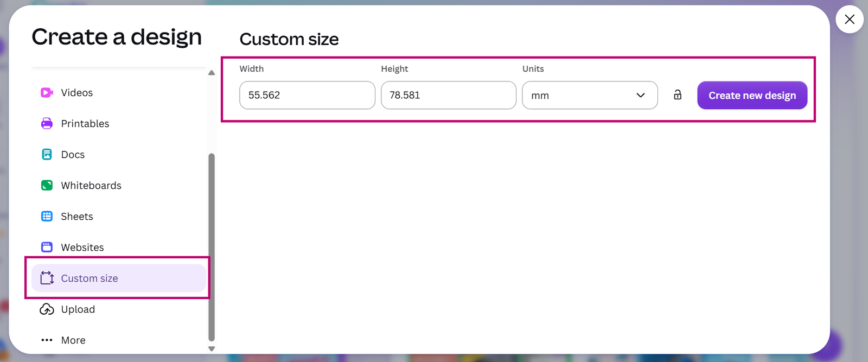The height and width of the screenshot is (362, 868).
Task: Open the More options entry
Action: point(118,340)
